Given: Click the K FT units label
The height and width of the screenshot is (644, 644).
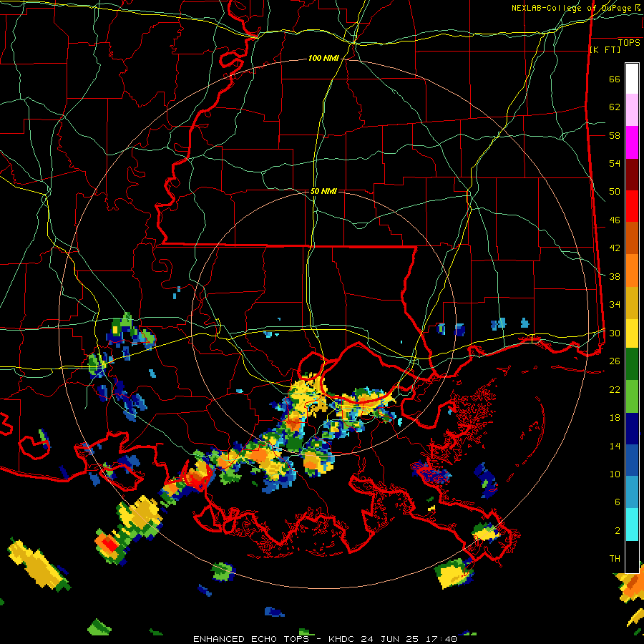Looking at the screenshot, I should 605,49.
